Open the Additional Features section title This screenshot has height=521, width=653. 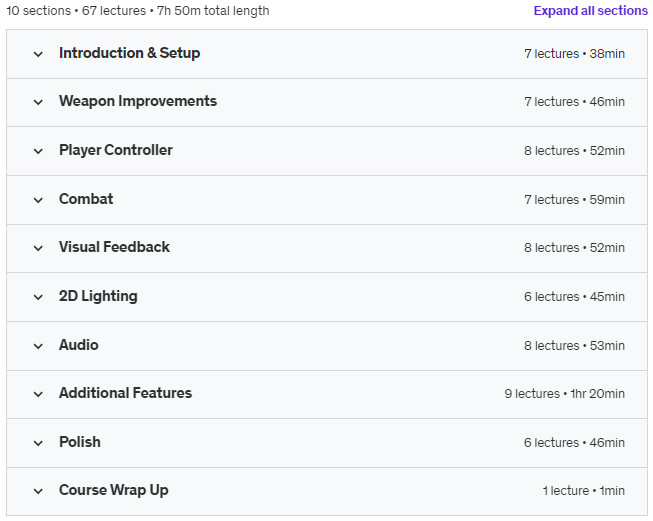pyautogui.click(x=125, y=393)
